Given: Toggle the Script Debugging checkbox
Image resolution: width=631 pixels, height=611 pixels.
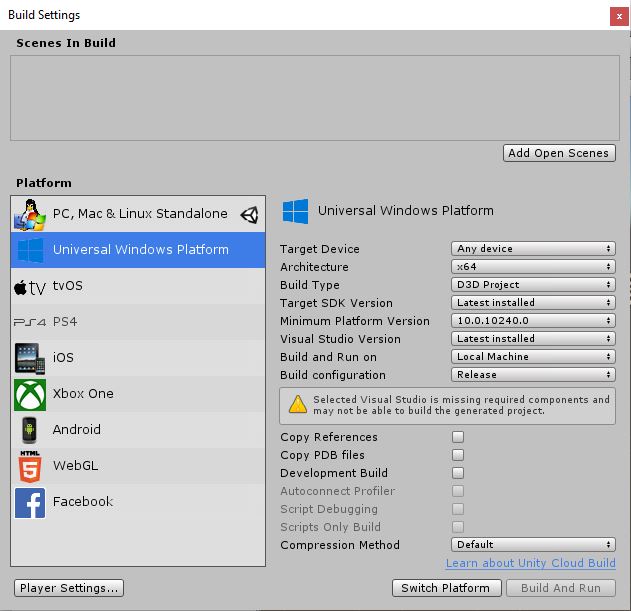Looking at the screenshot, I should click(x=458, y=509).
